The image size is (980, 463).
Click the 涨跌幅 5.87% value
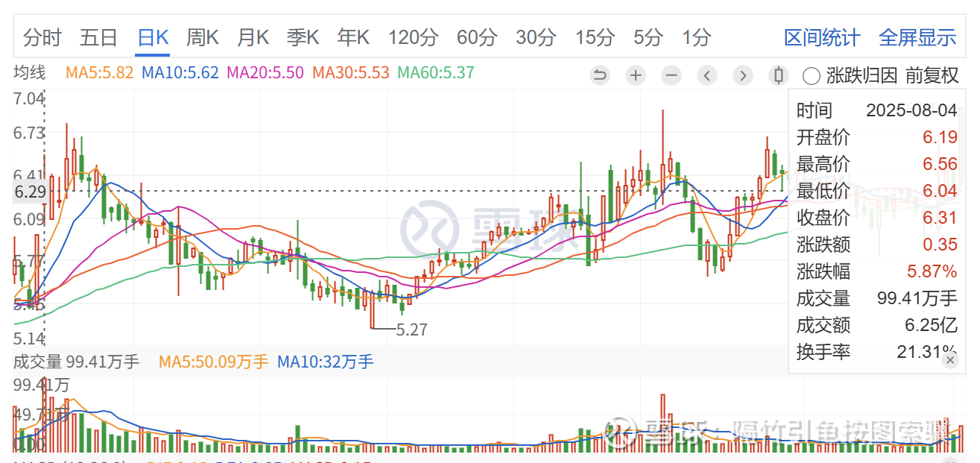pos(933,271)
